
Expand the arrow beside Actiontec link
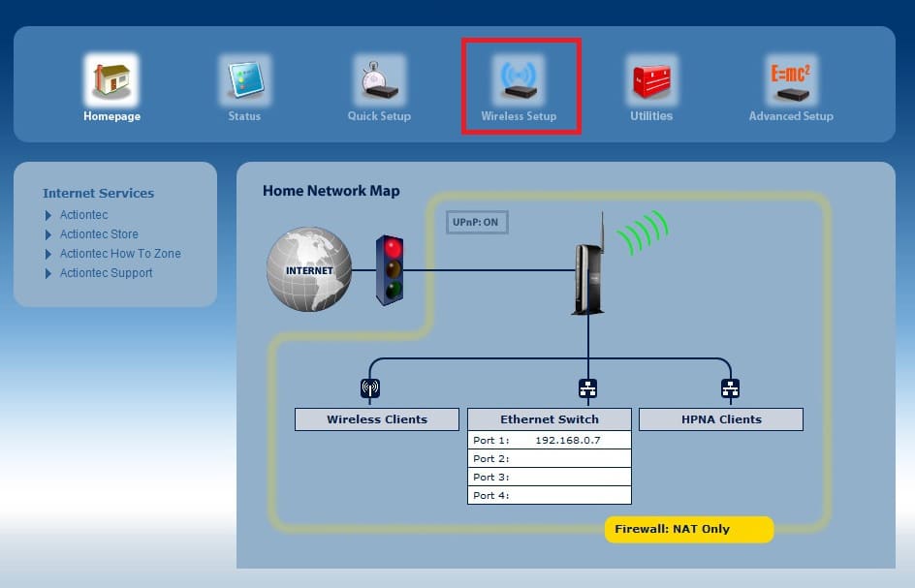point(48,215)
